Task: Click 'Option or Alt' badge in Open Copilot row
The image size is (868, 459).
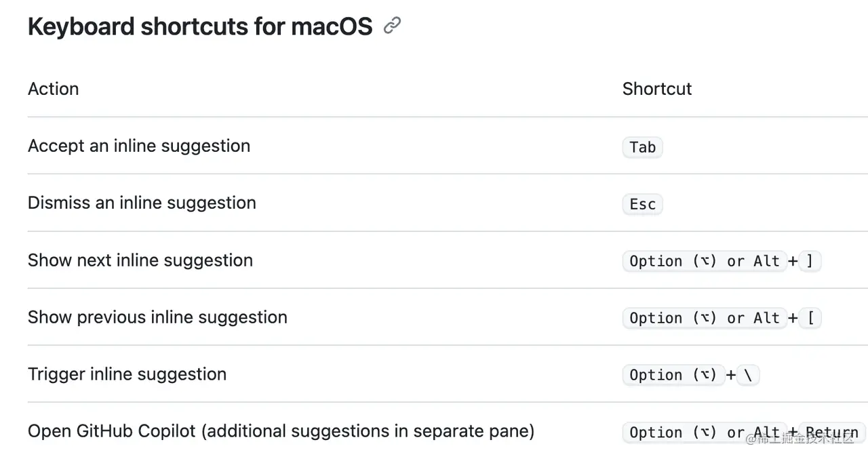Action: point(705,433)
